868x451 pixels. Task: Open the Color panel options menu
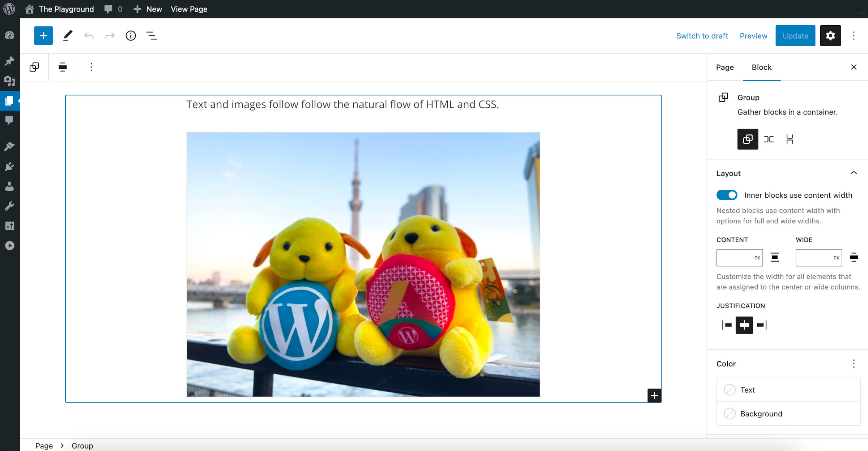854,364
